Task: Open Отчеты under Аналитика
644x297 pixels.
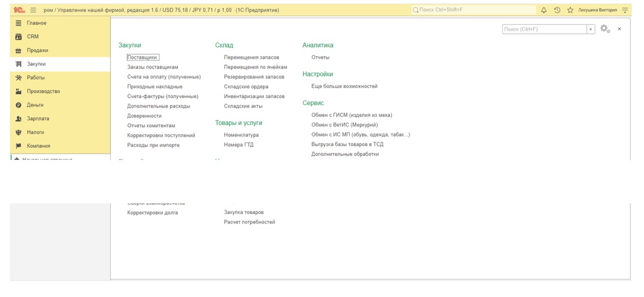Action: coord(320,57)
